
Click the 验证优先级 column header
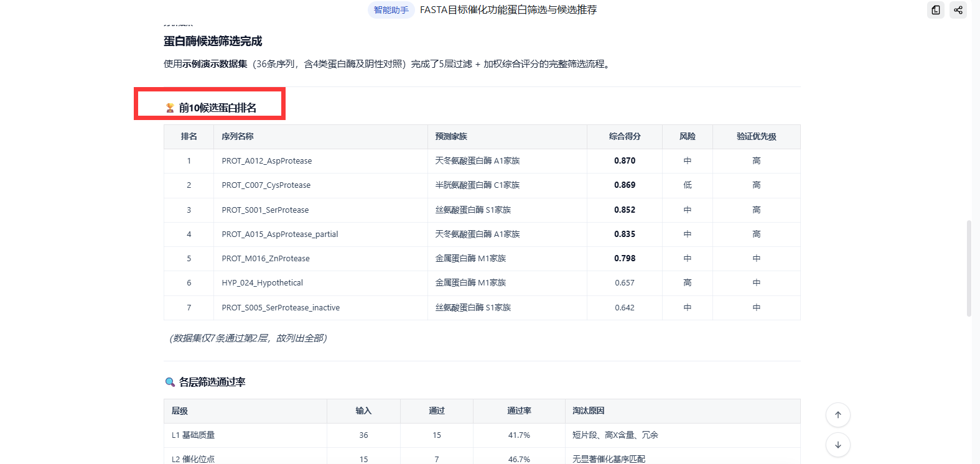tap(757, 137)
